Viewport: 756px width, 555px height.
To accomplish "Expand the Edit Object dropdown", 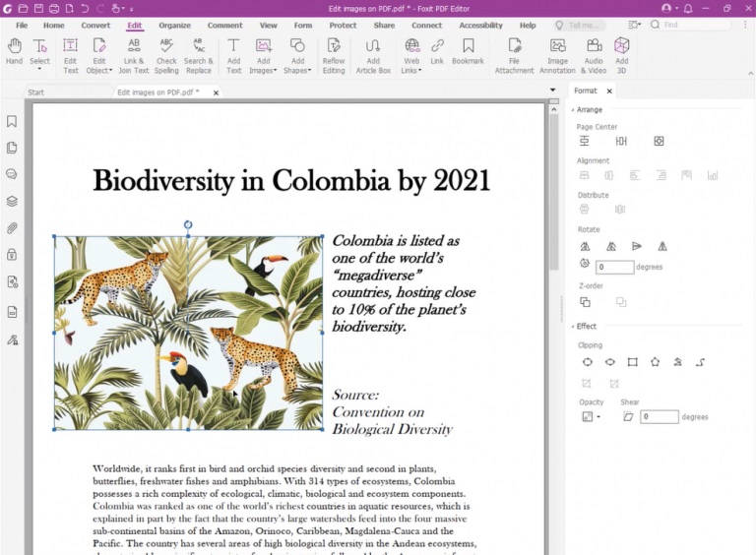I will (110, 70).
